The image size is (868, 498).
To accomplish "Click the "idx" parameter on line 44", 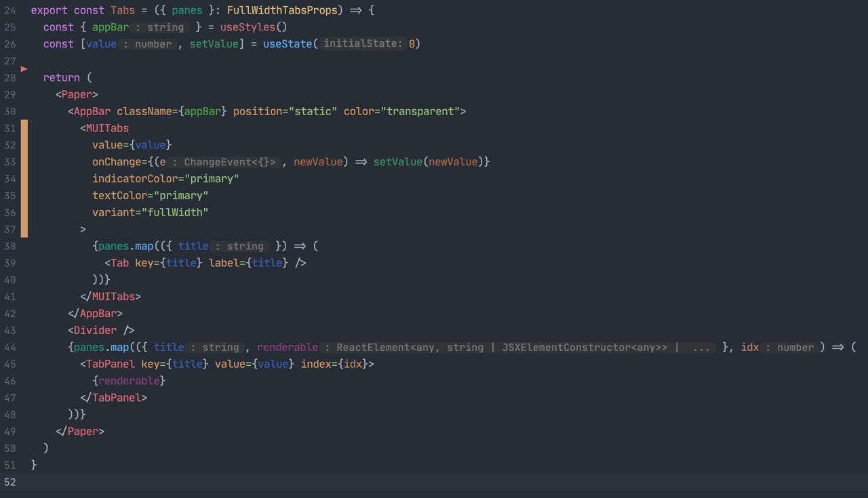I will click(x=750, y=348).
